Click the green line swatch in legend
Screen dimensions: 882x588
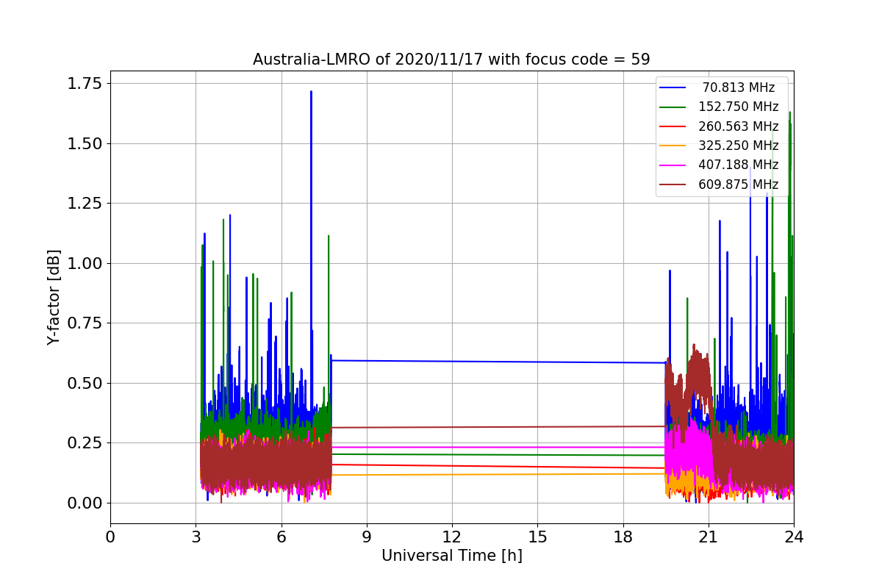(x=673, y=107)
